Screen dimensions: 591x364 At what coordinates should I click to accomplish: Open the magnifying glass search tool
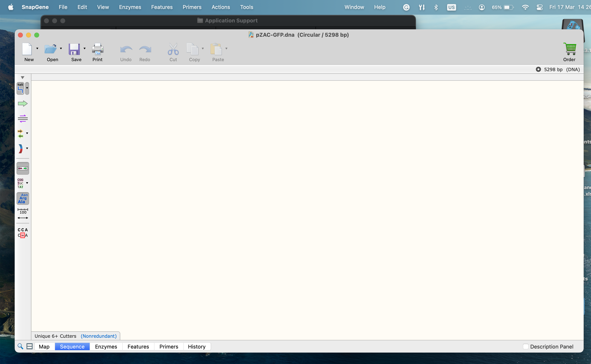[20, 346]
